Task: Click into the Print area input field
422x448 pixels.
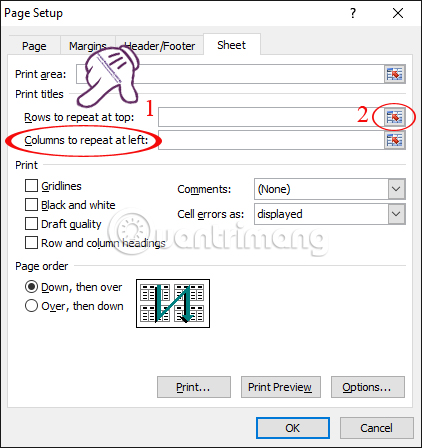Action: click(230, 74)
